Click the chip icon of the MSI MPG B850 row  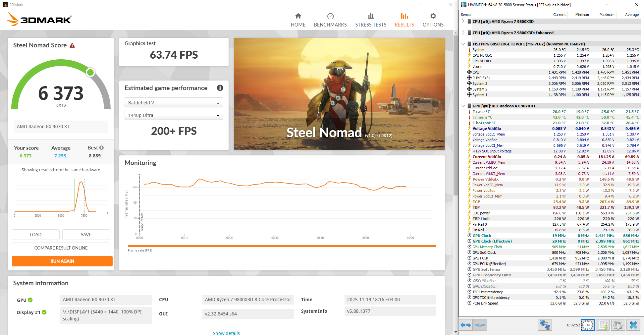[x=469, y=44]
